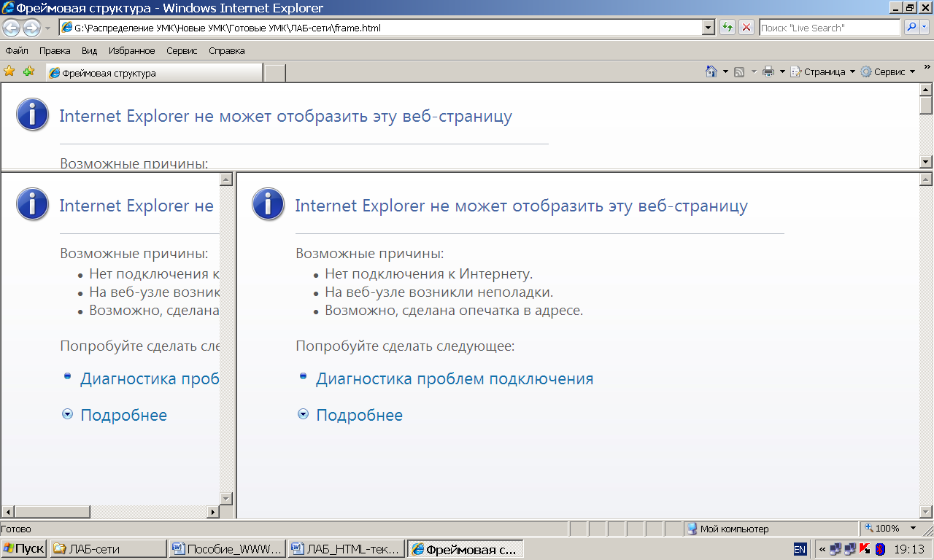The height and width of the screenshot is (560, 934).
Task: Open the Favorites Center star icon
Action: tap(9, 71)
